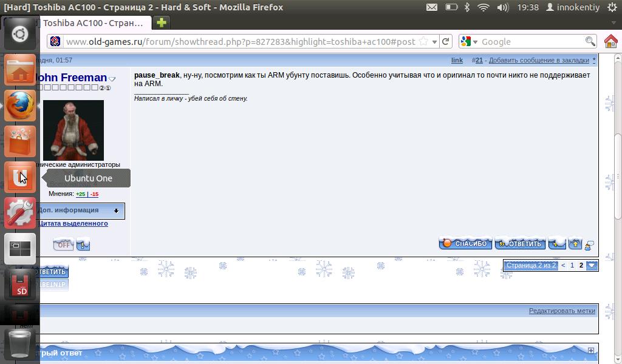
Task: Open the Ubuntu dash home button
Action: pos(20,35)
